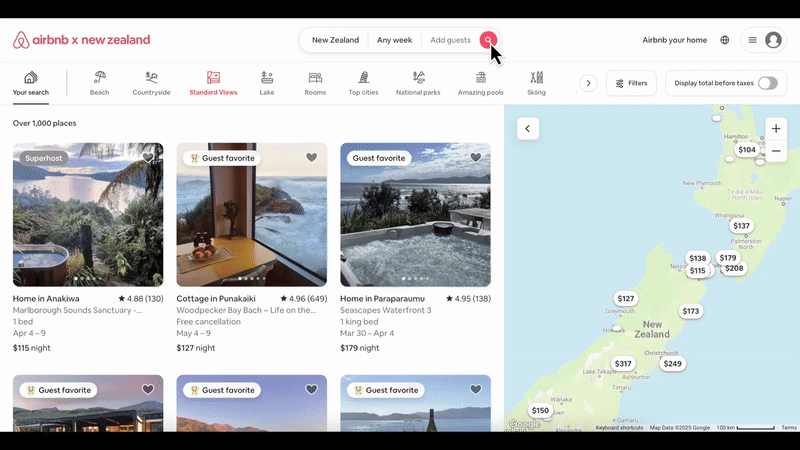The width and height of the screenshot is (800, 450).
Task: Open the Home in Anakiwa title
Action: [46, 299]
